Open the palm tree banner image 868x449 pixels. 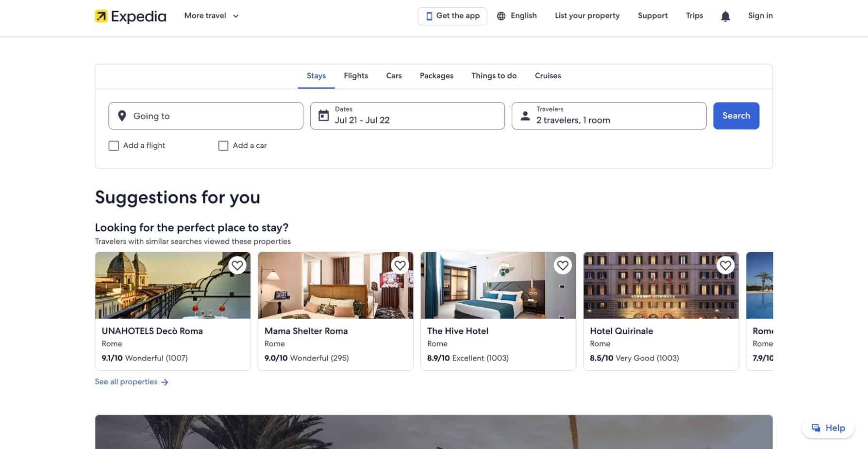[x=434, y=432]
